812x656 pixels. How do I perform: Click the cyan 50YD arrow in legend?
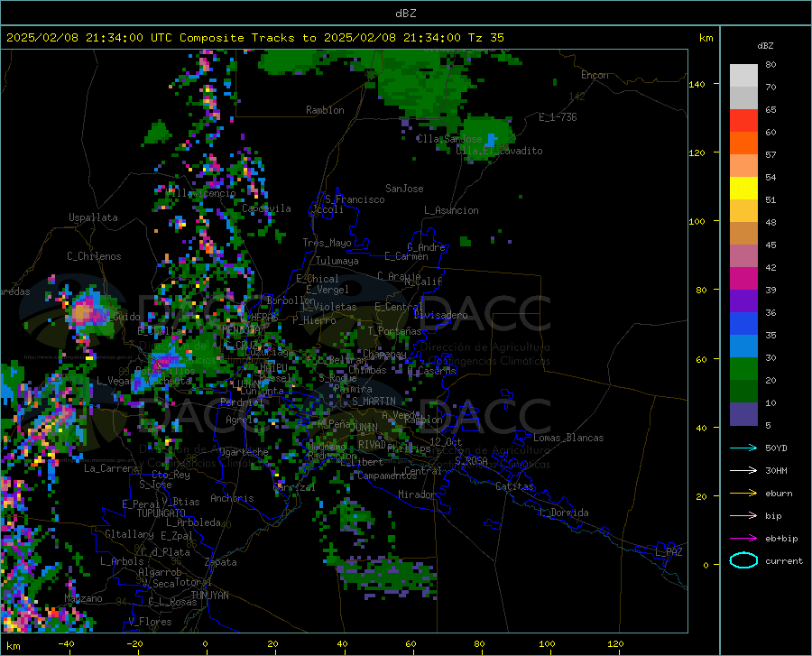[743, 448]
